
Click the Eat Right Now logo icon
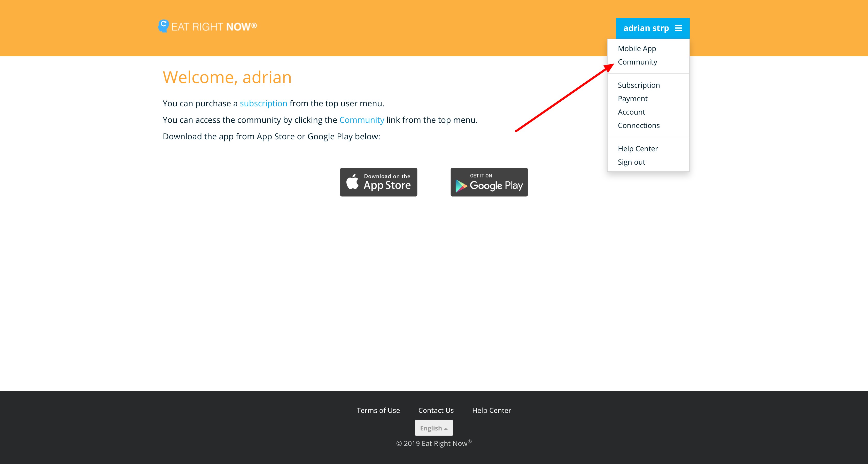pos(163,26)
